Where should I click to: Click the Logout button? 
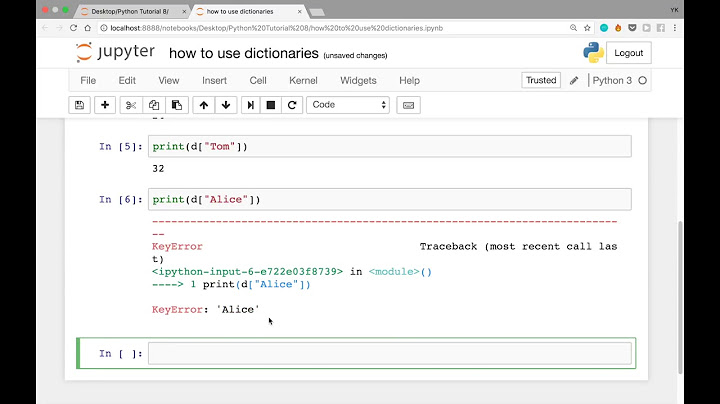point(629,53)
